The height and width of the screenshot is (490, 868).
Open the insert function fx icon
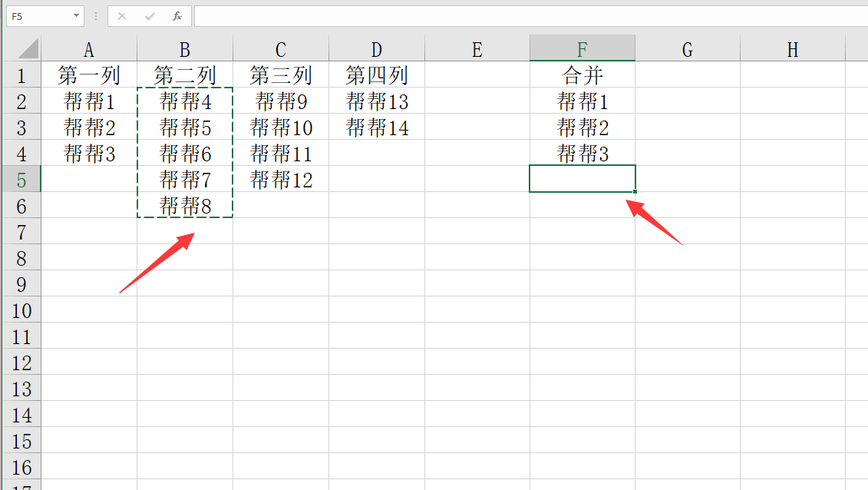click(x=177, y=17)
